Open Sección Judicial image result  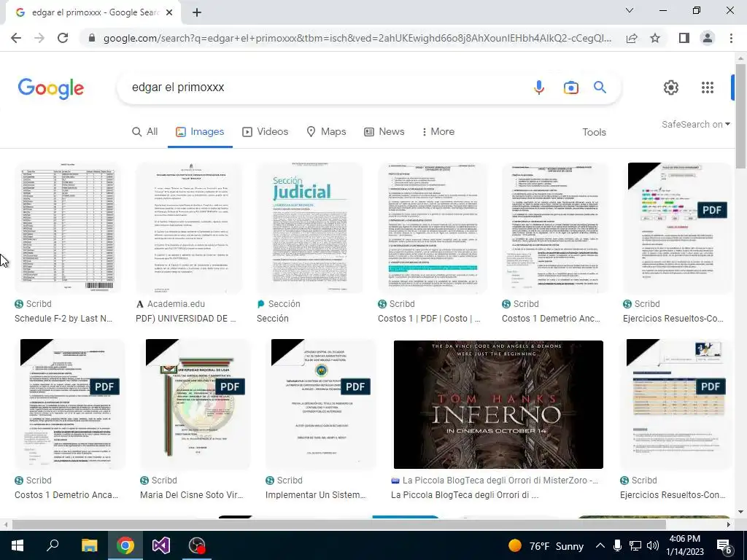pyautogui.click(x=309, y=227)
